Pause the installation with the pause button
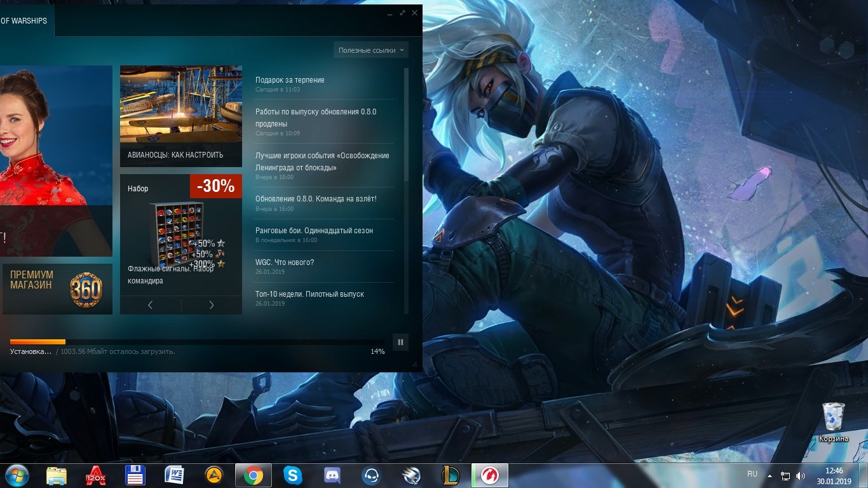 pos(400,342)
